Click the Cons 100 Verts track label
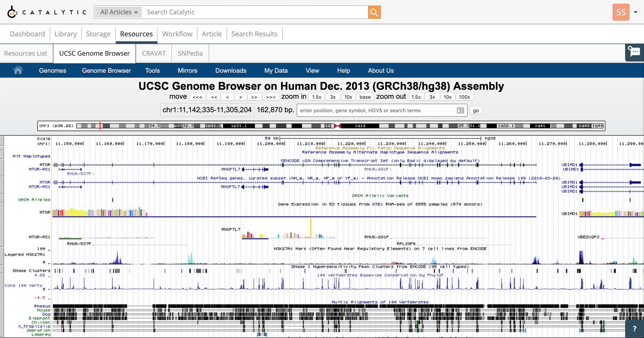 coord(23,285)
